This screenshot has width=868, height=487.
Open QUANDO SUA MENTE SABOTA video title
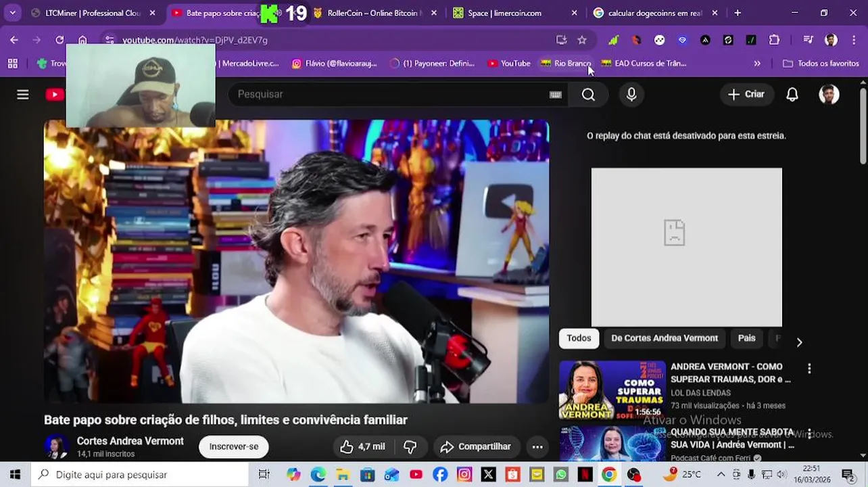[732, 438]
